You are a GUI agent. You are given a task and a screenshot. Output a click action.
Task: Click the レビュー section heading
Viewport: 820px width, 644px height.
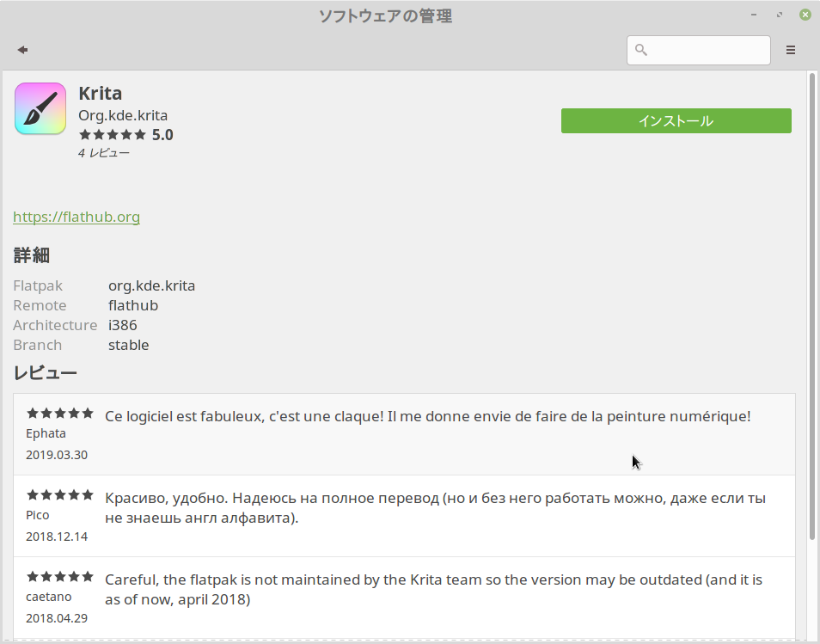(45, 373)
